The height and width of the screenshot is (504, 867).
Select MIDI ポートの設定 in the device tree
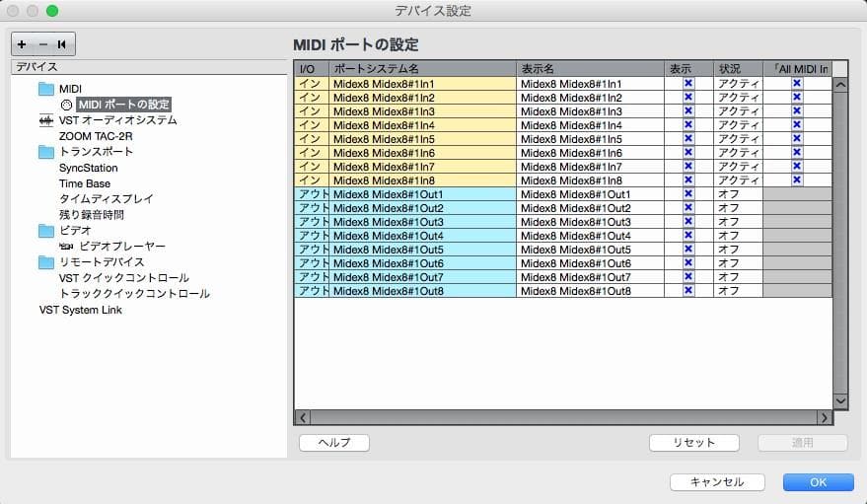pos(124,105)
